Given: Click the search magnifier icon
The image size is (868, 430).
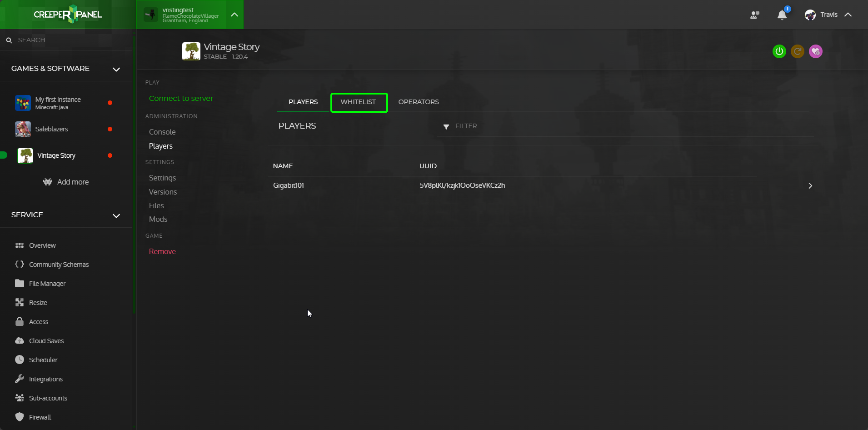Looking at the screenshot, I should point(9,40).
